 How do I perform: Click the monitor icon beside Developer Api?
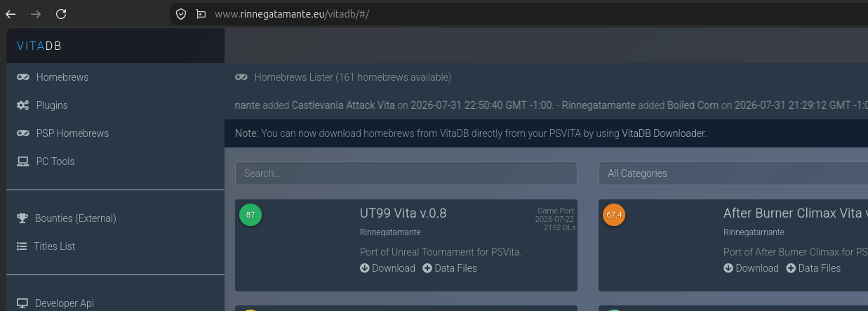tap(22, 303)
